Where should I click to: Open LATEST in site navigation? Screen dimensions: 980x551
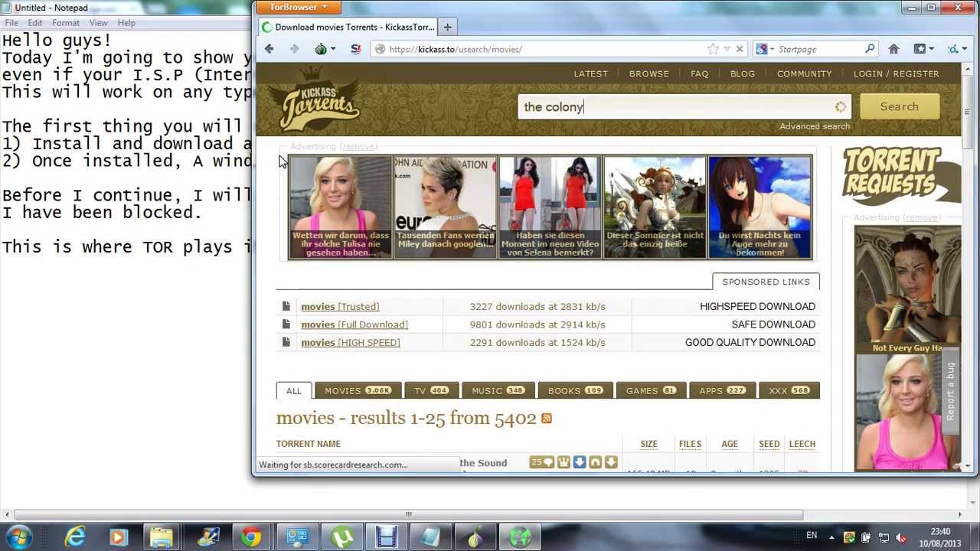click(x=590, y=73)
